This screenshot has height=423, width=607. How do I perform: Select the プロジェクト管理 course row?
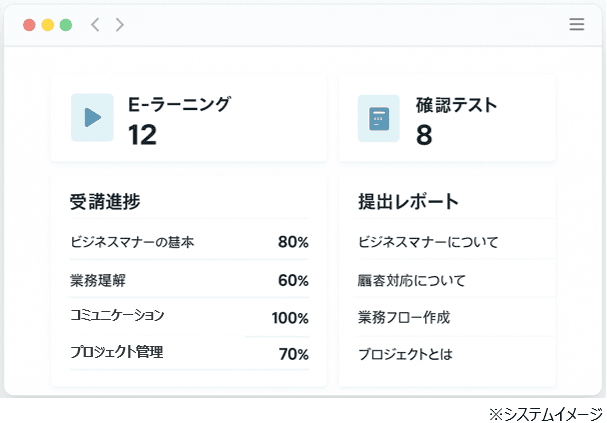[189, 353]
